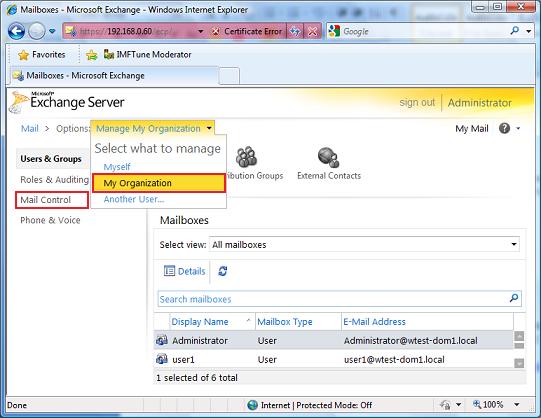The height and width of the screenshot is (418, 541).
Task: Open the IMFTune Moderator favorite link
Action: pos(147,54)
